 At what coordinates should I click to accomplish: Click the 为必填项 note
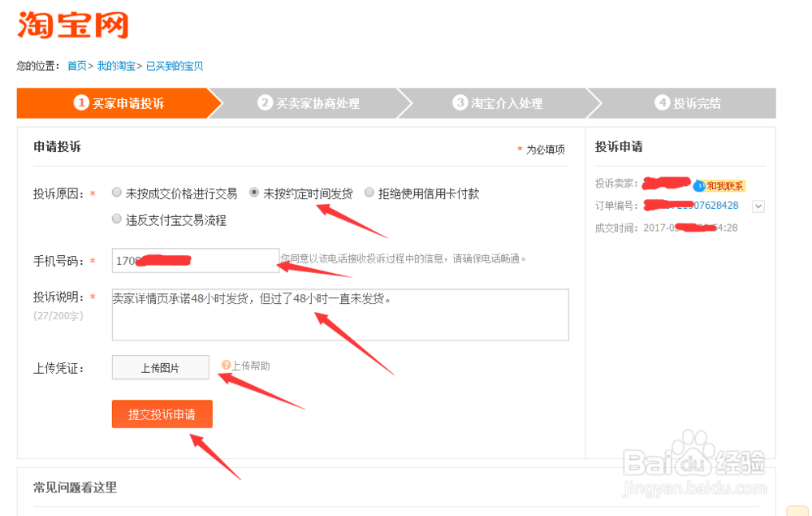pyautogui.click(x=541, y=150)
